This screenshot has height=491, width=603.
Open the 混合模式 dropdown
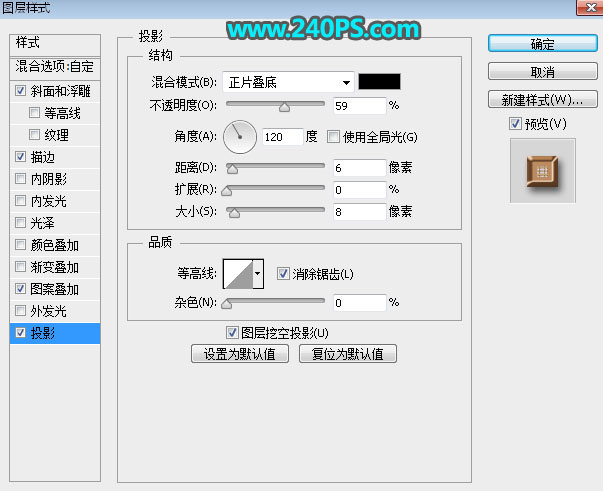[290, 82]
